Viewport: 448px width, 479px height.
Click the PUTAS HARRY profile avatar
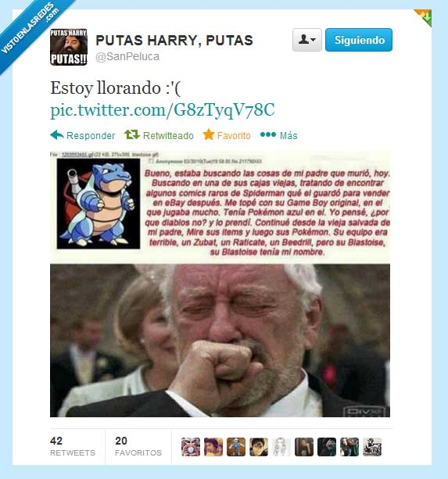pyautogui.click(x=69, y=47)
